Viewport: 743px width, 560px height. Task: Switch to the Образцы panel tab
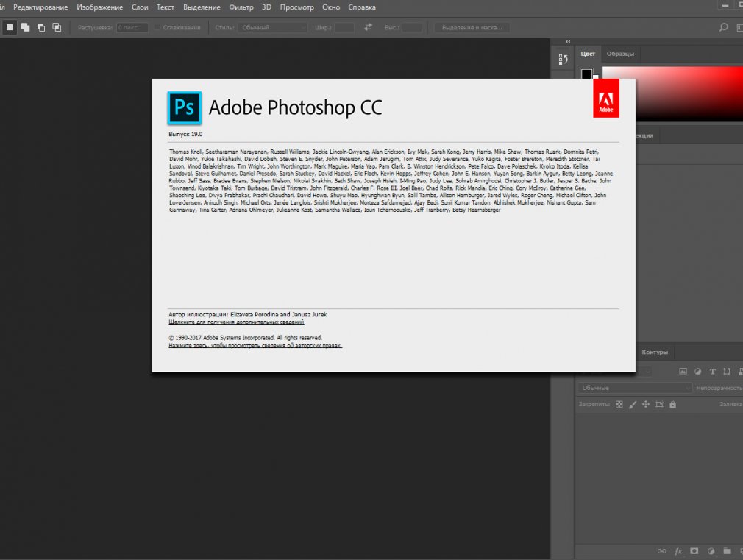click(x=620, y=54)
